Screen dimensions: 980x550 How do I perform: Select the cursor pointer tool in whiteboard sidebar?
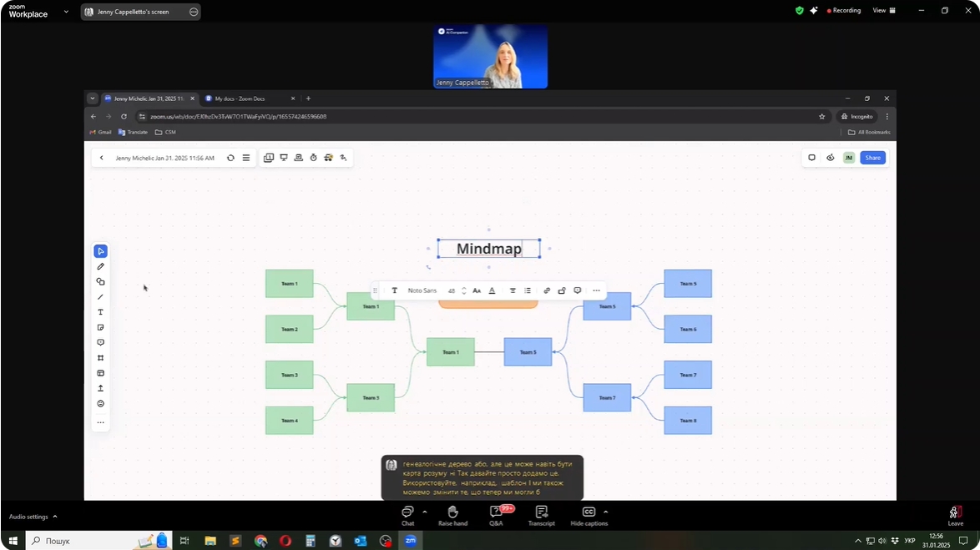[101, 251]
